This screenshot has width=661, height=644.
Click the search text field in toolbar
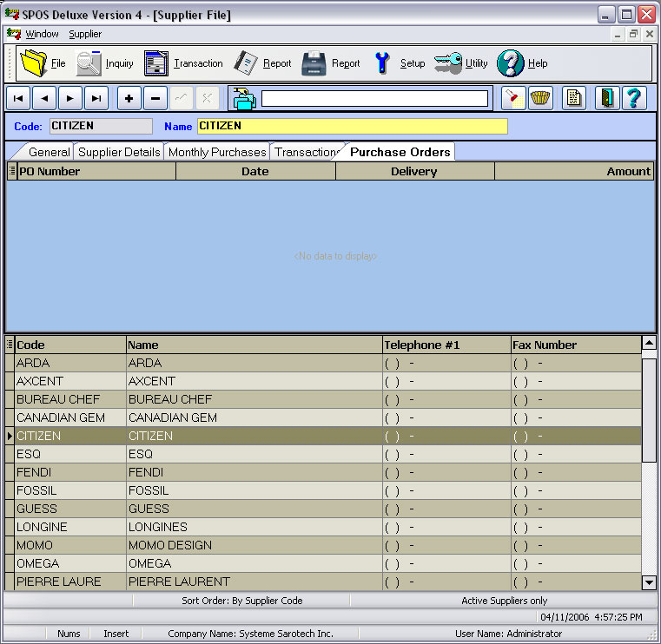click(x=374, y=99)
